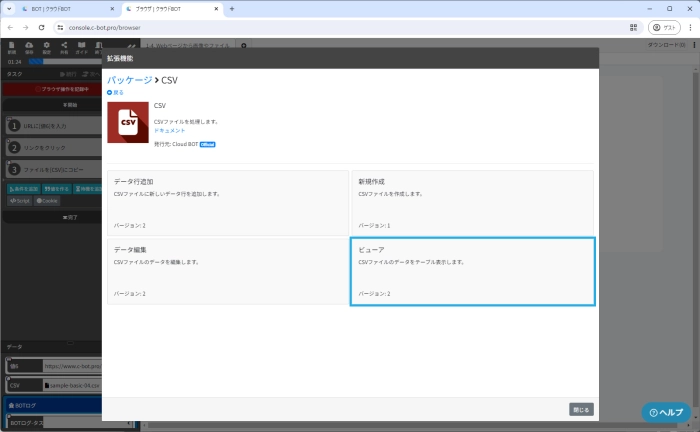
Task: Expand the Chrome tab search dropdown arrow
Action: coord(10,9)
